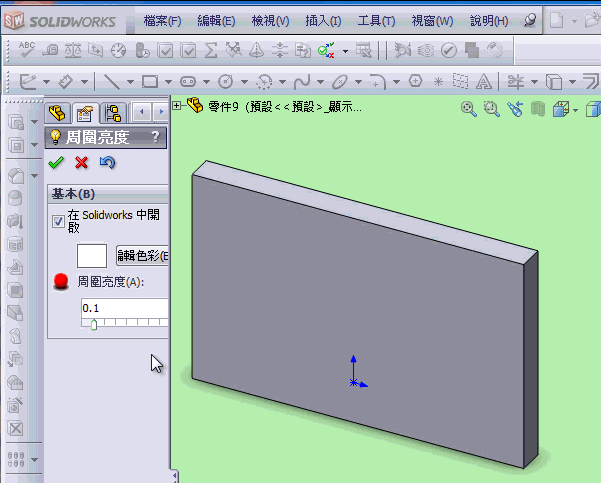This screenshot has width=601, height=483.
Task: Open dropdown arrow next to Arc tool
Action: click(282, 82)
